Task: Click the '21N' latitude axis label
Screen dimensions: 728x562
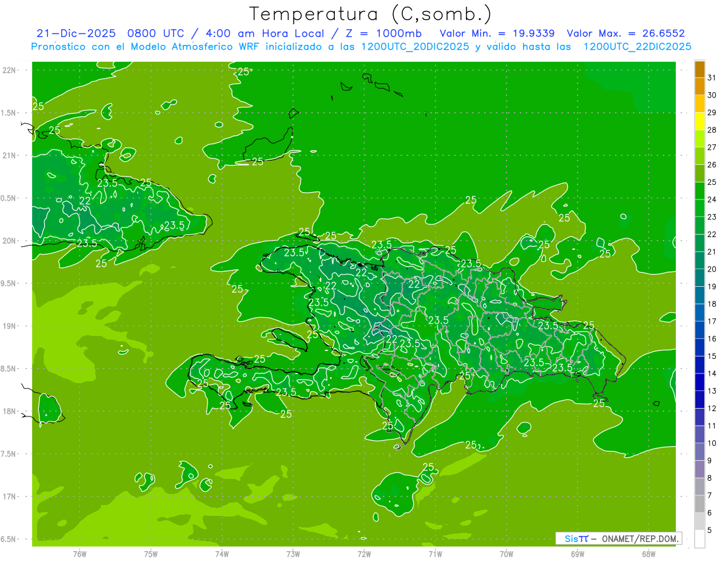Action: (x=8, y=155)
